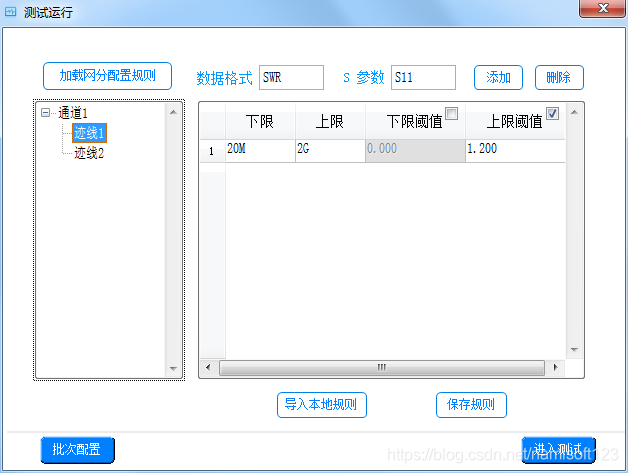Collapse the 通道1 tree node
This screenshot has height=473, width=628.
(46, 113)
